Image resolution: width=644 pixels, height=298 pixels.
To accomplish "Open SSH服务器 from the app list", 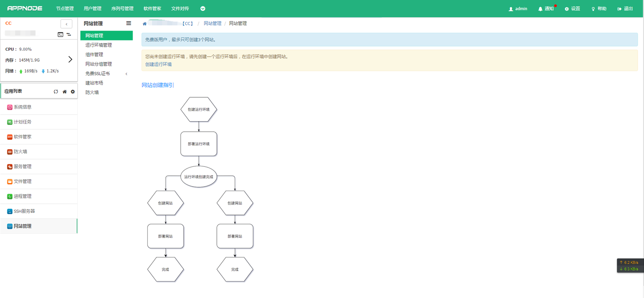I will (x=24, y=211).
